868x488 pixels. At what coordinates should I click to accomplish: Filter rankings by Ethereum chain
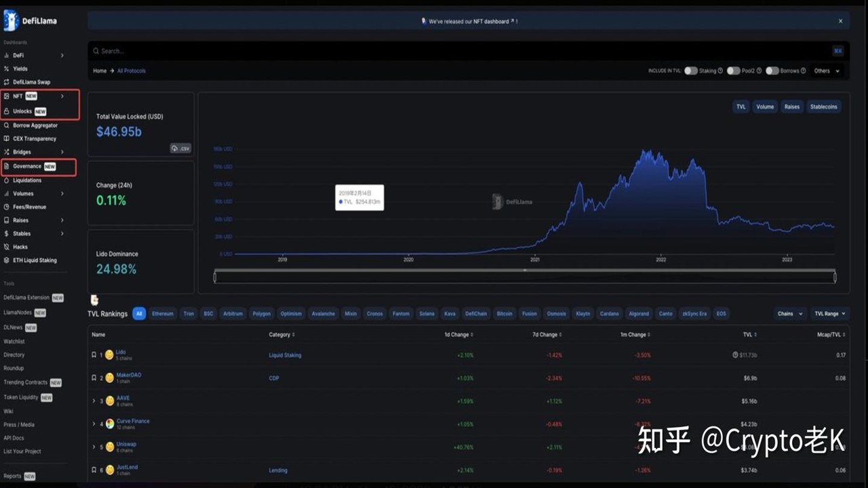point(163,314)
